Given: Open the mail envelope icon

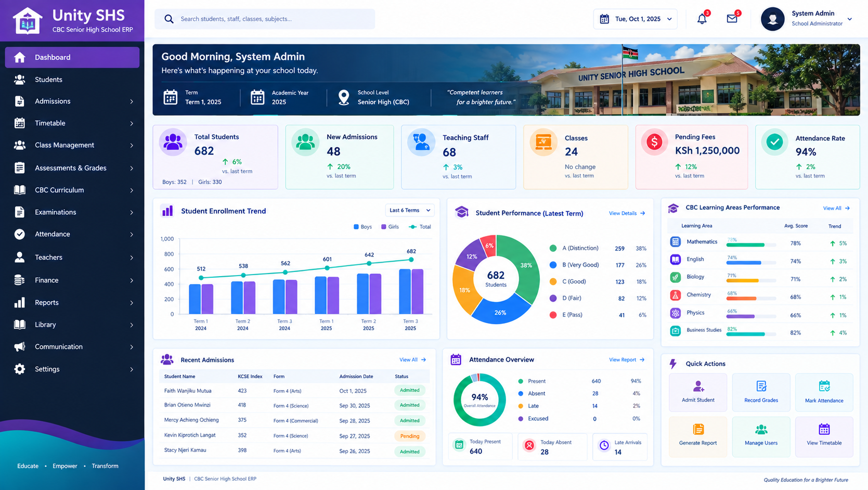Looking at the screenshot, I should pos(732,19).
